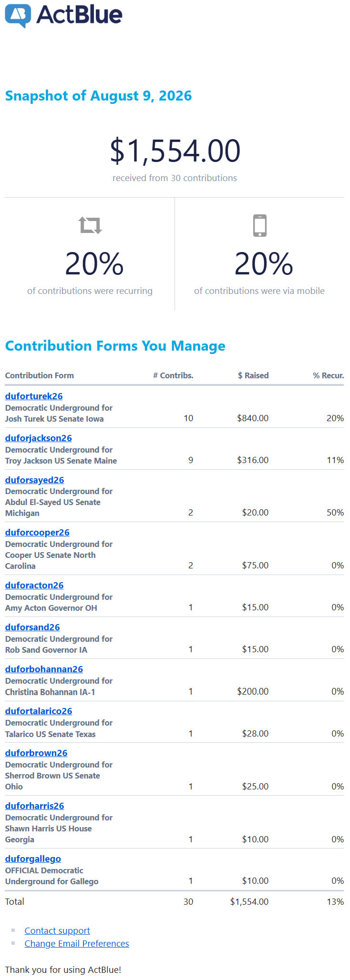Open the duforjackson26 form link

coord(39,438)
